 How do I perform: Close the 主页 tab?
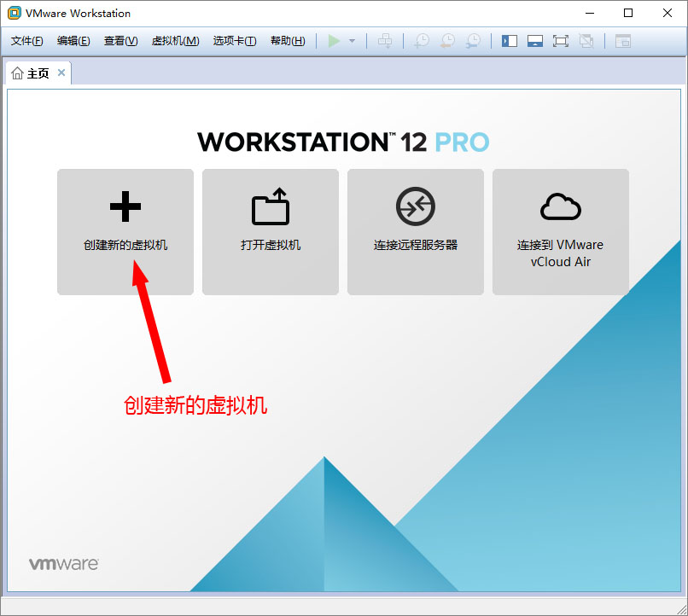pos(61,73)
